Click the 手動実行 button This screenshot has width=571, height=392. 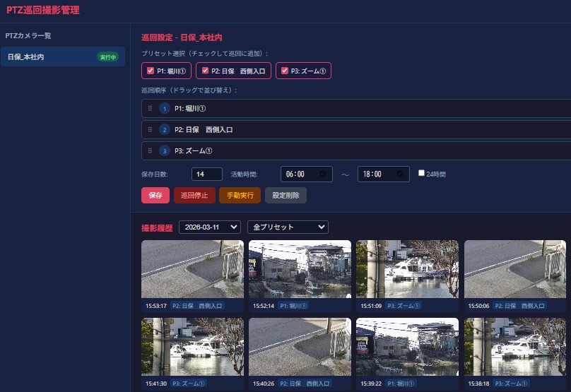240,196
